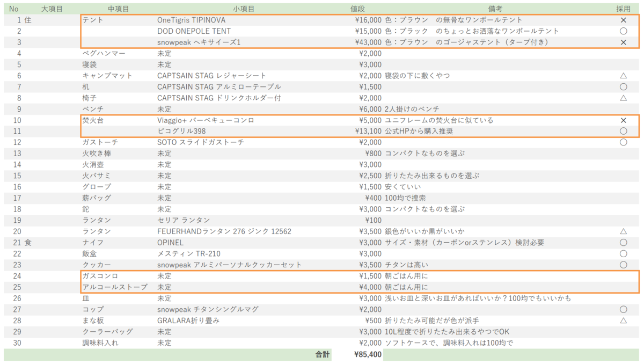
Task: Click the note 公式HPから購入推奨
Action: point(419,131)
